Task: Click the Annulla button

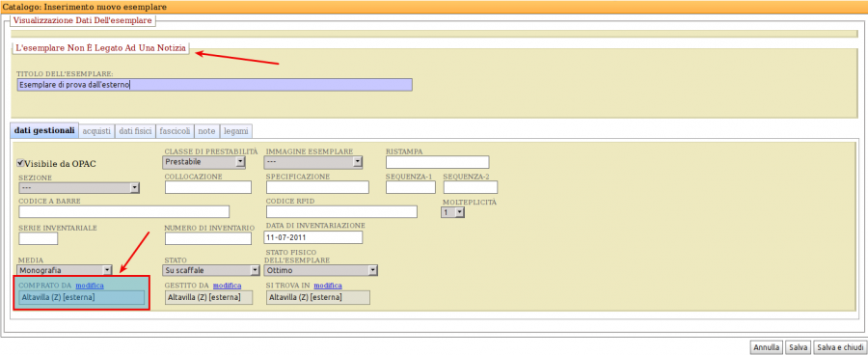Action: (x=766, y=347)
